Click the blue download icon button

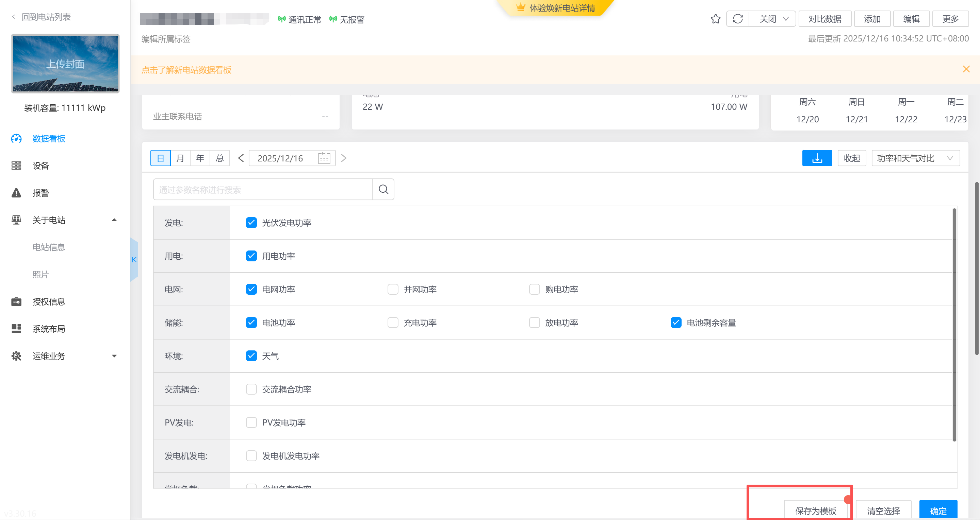click(817, 158)
